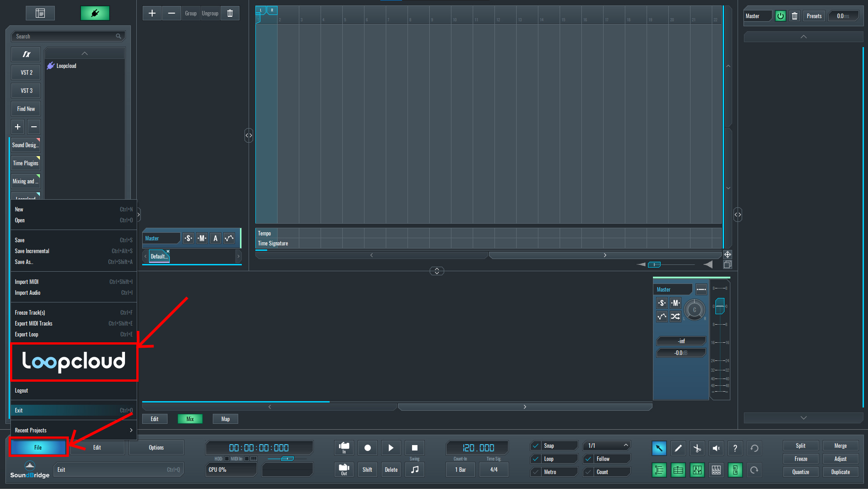Select the pencil draw tool
The image size is (868, 489).
click(678, 448)
